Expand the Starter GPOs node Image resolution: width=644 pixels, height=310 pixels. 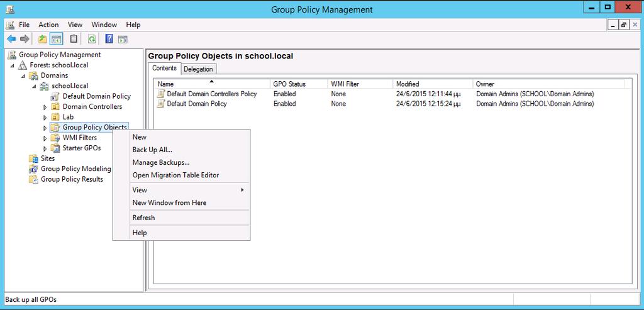click(x=45, y=148)
